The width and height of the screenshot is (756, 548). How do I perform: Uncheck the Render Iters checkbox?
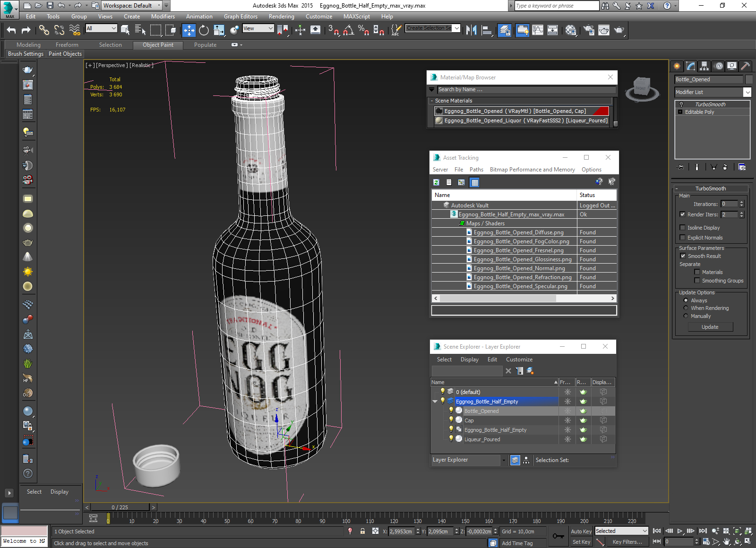tap(682, 214)
